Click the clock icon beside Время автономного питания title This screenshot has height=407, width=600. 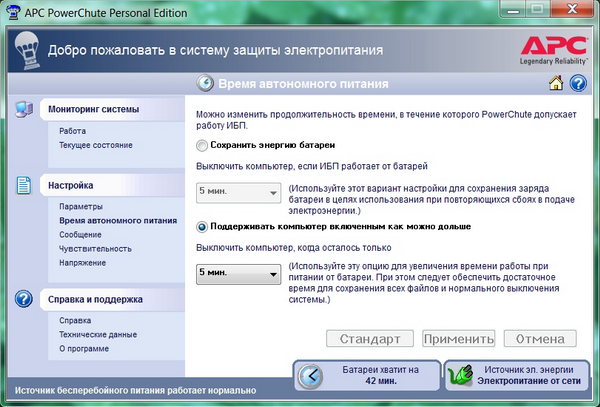(x=205, y=83)
